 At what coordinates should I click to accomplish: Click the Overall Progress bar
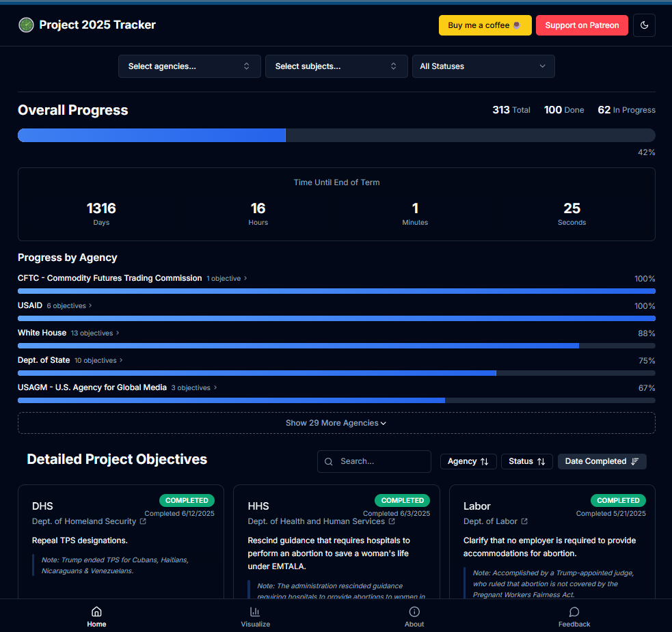[336, 135]
